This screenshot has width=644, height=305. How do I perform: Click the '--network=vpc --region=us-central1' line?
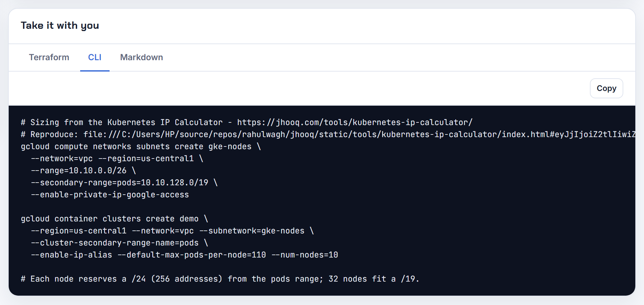click(117, 159)
